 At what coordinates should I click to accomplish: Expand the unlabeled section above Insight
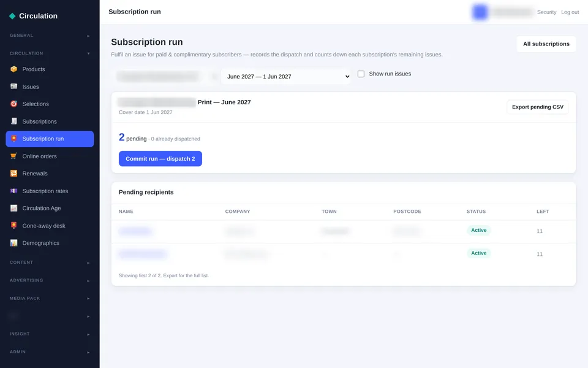(x=50, y=316)
